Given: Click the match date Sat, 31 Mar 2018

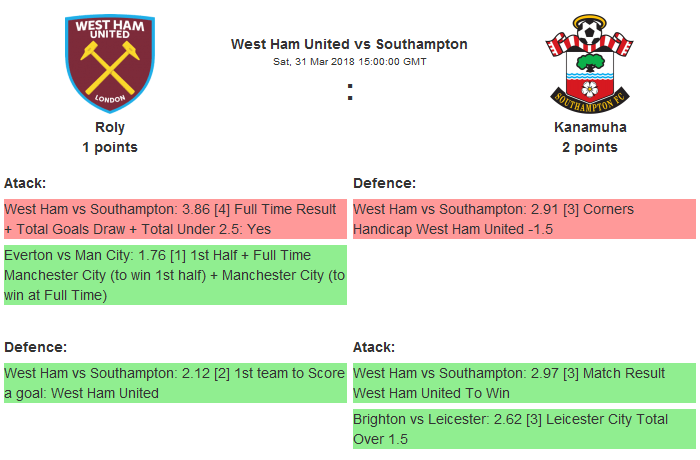Looking at the screenshot, I should [349, 61].
